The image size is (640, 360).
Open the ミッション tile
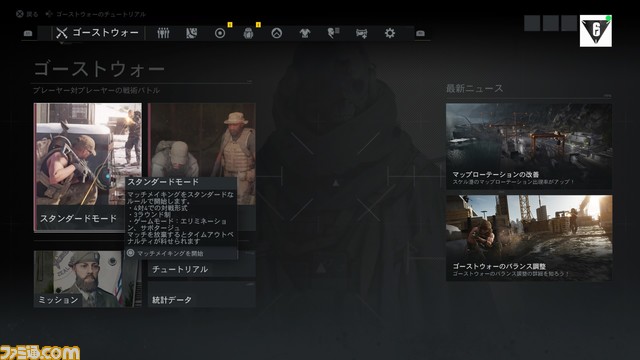point(88,279)
